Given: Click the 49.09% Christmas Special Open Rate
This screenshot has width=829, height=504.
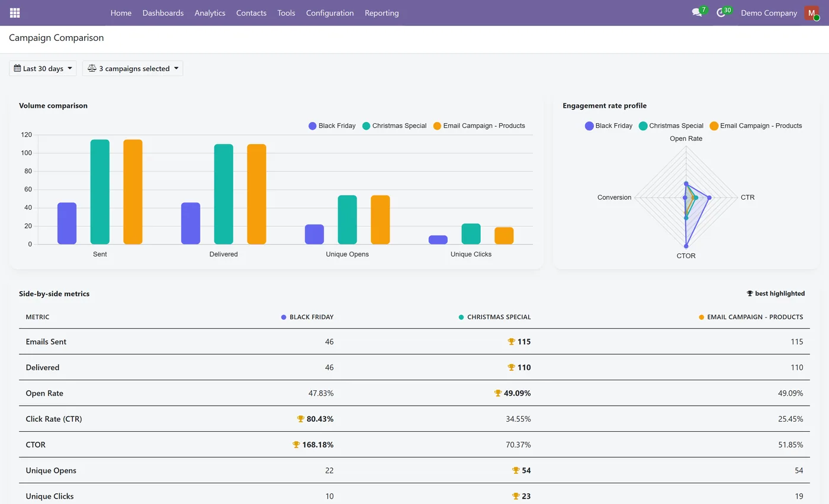Looking at the screenshot, I should pos(518,393).
